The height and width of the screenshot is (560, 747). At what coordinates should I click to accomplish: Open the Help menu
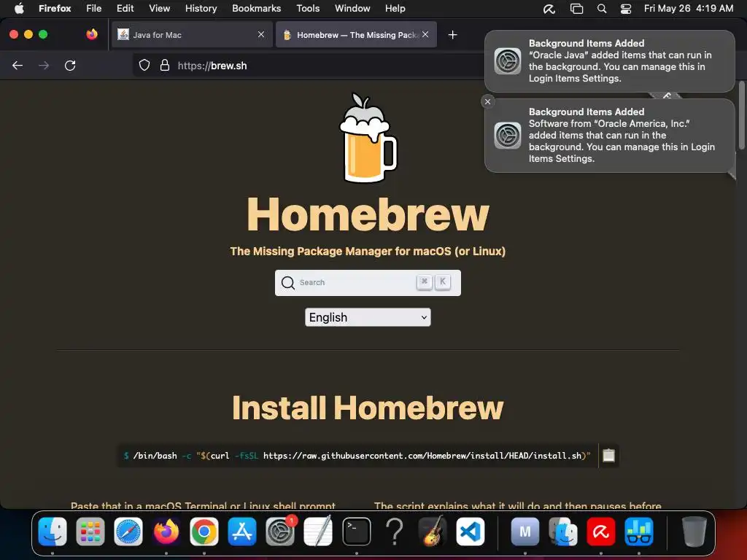(x=395, y=9)
